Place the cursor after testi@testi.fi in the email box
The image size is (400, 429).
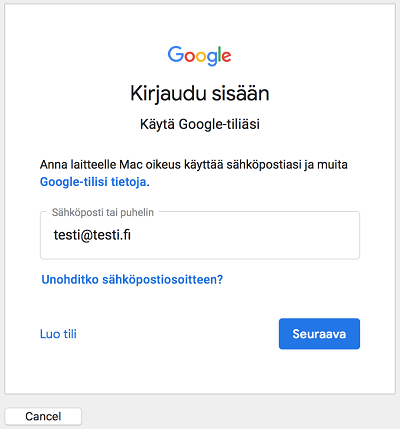[x=132, y=235]
